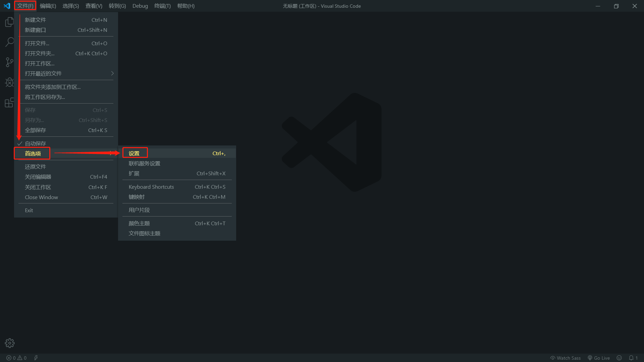Click Watch Sass in status bar
644x362 pixels.
click(566, 358)
